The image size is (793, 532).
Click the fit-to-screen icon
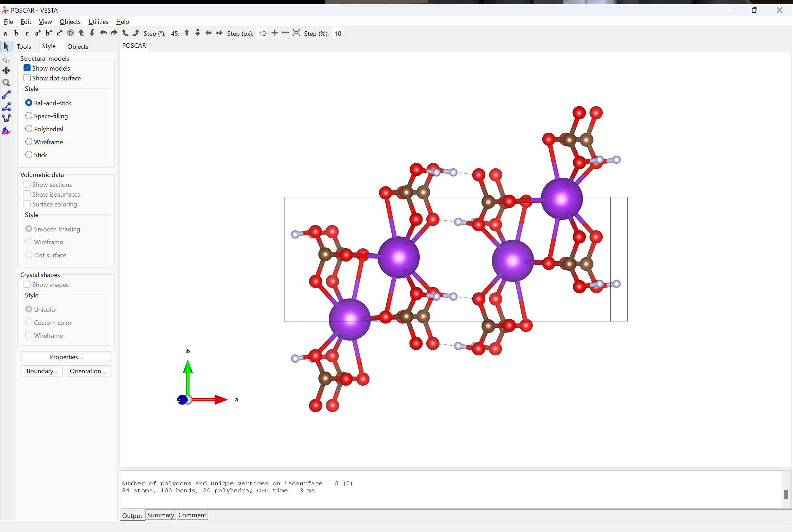[296, 33]
